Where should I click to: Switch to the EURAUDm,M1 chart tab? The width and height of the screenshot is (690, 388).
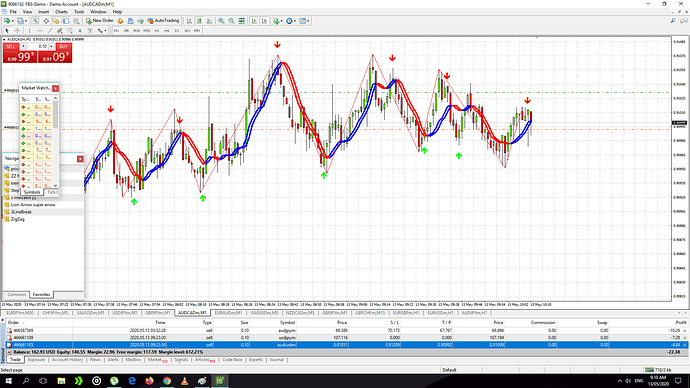coord(228,313)
